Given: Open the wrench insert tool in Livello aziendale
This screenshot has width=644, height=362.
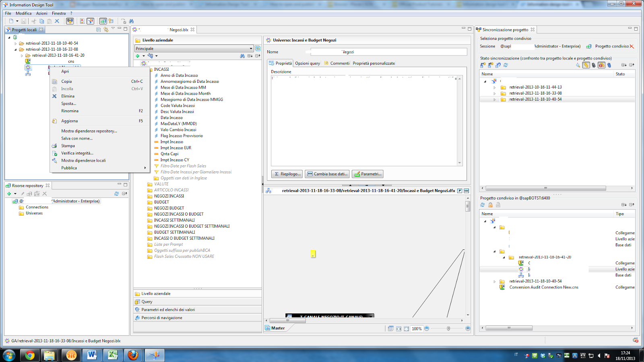Looking at the screenshot, I should (x=151, y=56).
